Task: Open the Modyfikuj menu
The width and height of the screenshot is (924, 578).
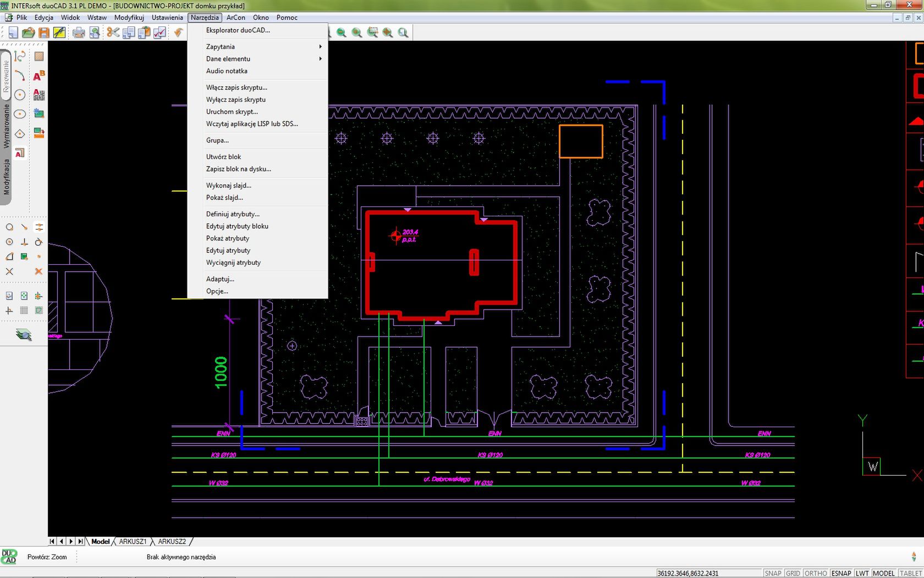Action: coord(129,18)
